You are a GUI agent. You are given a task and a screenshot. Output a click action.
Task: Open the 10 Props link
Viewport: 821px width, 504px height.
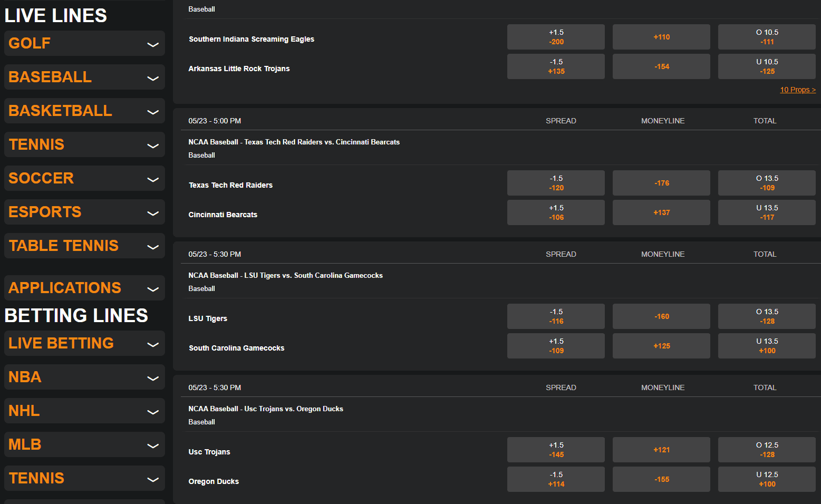point(797,90)
